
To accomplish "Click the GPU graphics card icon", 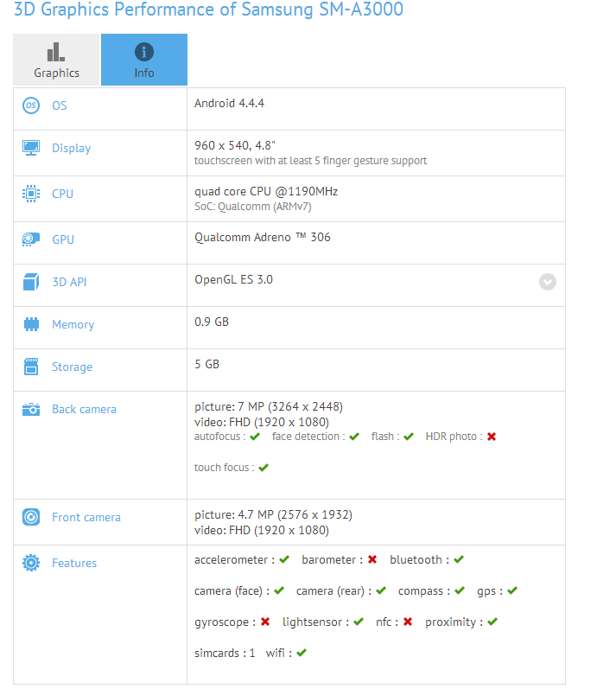I will click(x=31, y=239).
